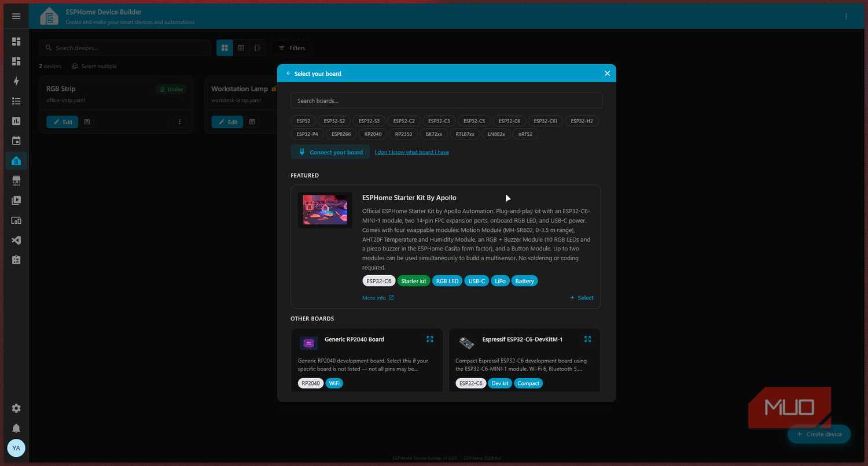
Task: Switch to grid view of devices
Action: tap(225, 48)
